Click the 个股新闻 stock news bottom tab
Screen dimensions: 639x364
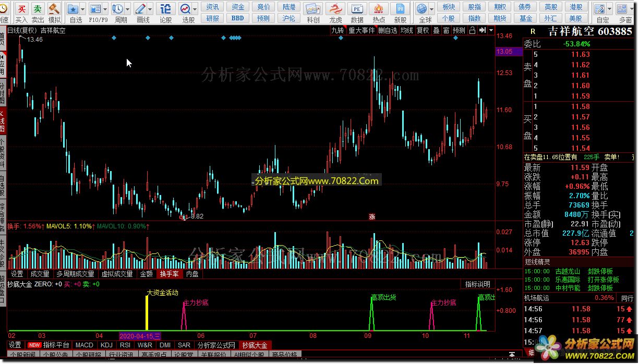tap(22, 355)
